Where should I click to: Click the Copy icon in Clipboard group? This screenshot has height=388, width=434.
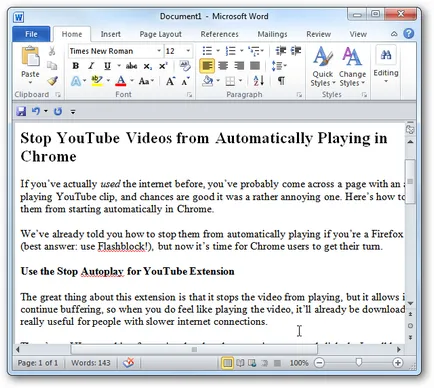[52, 66]
